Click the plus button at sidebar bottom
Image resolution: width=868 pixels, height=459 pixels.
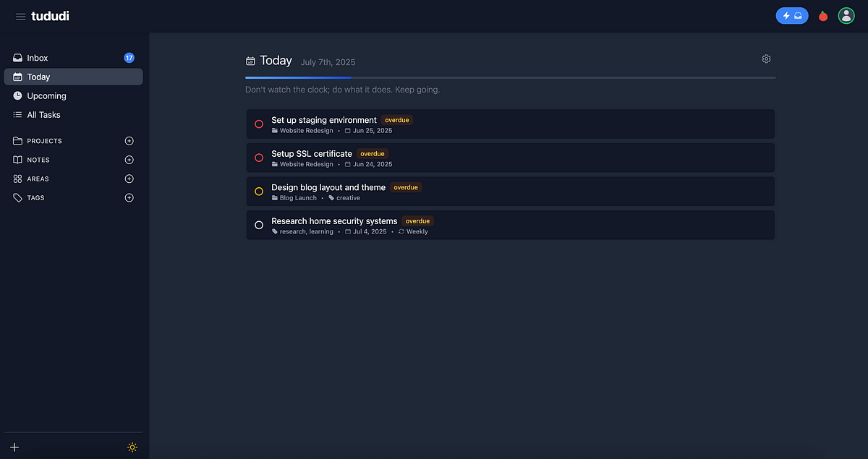coord(14,447)
